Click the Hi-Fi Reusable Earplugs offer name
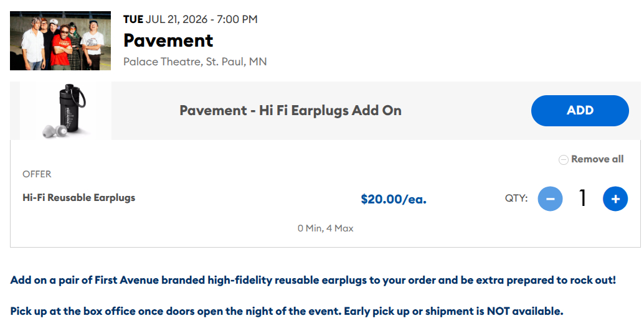Image resolution: width=644 pixels, height=331 pixels. pyautogui.click(x=79, y=198)
